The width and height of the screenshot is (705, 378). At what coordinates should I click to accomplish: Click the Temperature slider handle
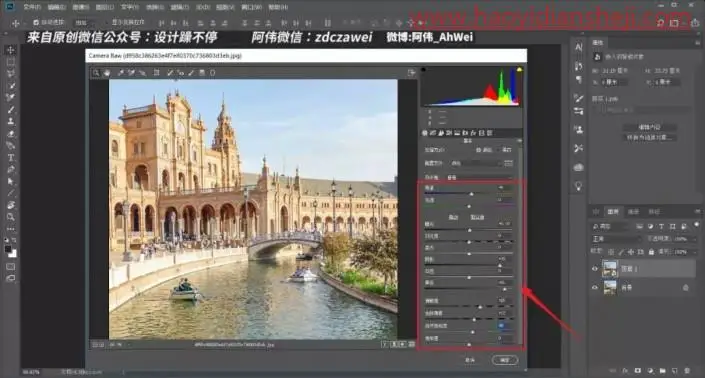pyautogui.click(x=472, y=194)
